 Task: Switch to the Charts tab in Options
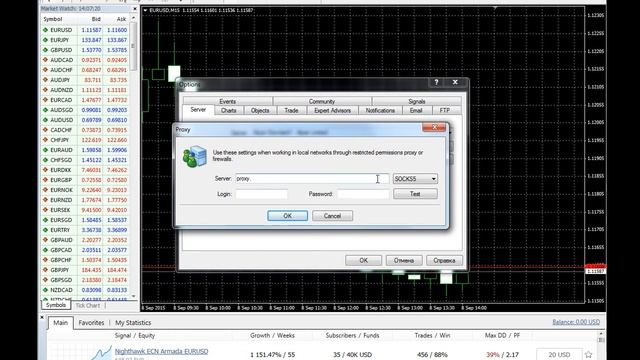click(229, 111)
